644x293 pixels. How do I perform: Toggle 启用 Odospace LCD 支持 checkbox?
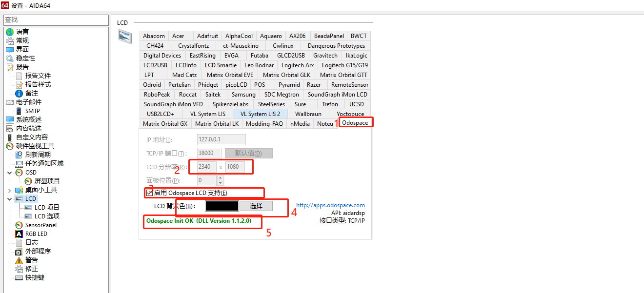pos(149,193)
